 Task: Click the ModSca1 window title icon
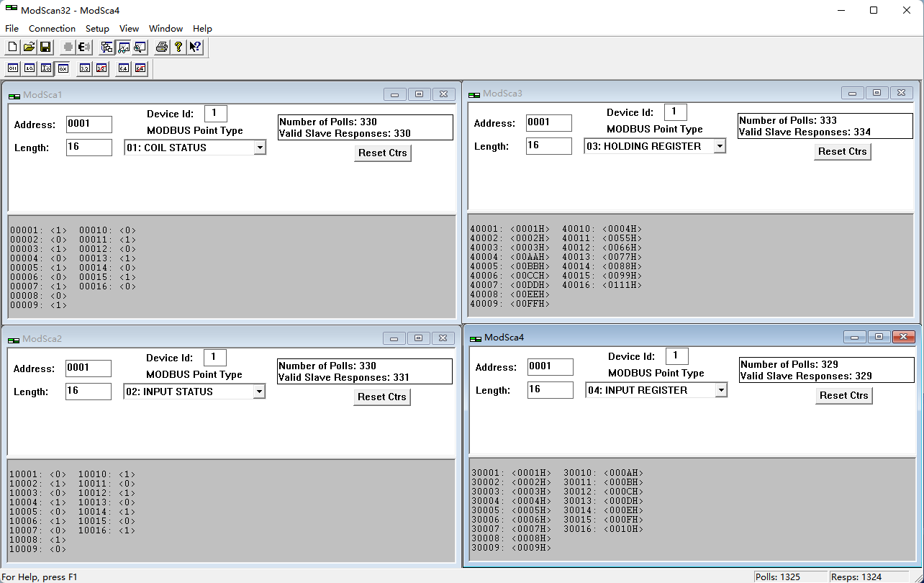click(14, 95)
